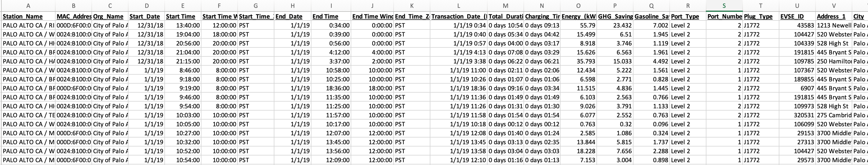Select column V header
Screen dimensions: 868x165
(x=833, y=6)
